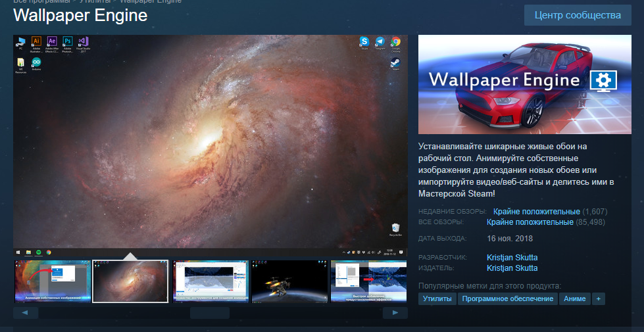
Task: Click the Chrome icon in the pictured taskbar
Action: click(x=49, y=252)
